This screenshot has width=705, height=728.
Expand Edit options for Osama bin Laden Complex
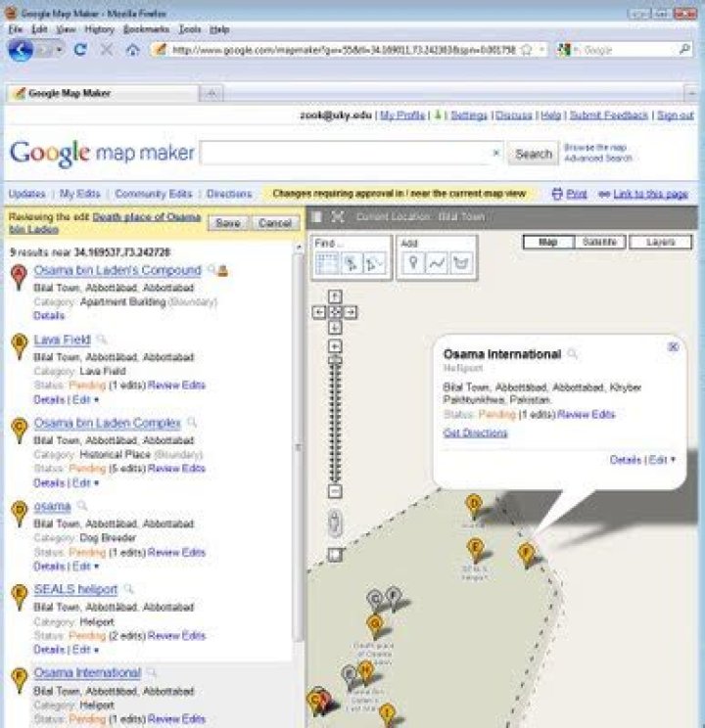click(x=85, y=482)
